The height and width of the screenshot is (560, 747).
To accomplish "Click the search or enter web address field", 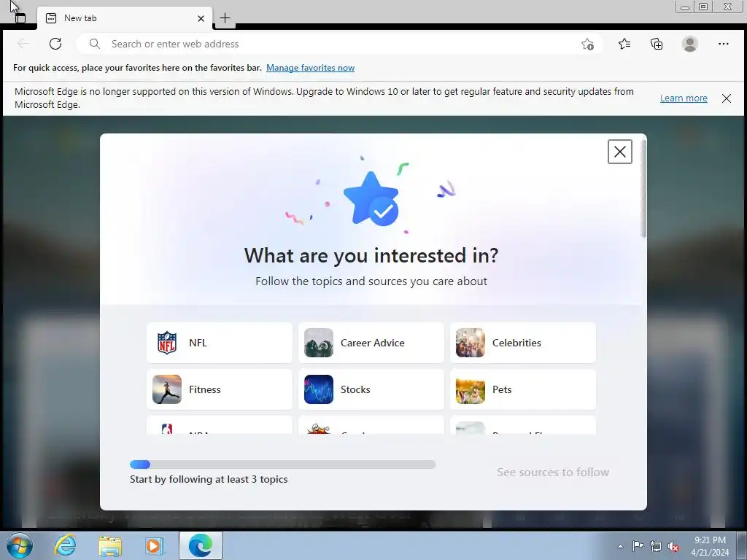I will point(340,44).
